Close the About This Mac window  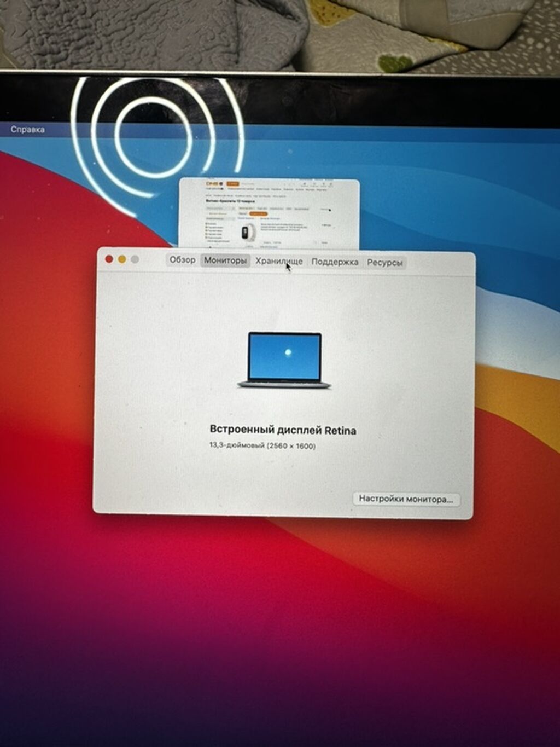(109, 259)
